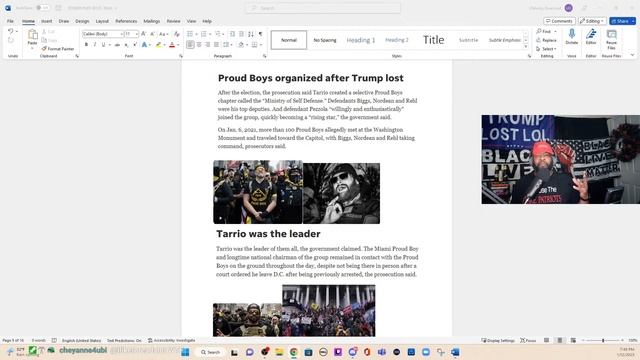The width and height of the screenshot is (640, 360).
Task: Expand the Styles gallery More arrow
Action: click(x=526, y=47)
